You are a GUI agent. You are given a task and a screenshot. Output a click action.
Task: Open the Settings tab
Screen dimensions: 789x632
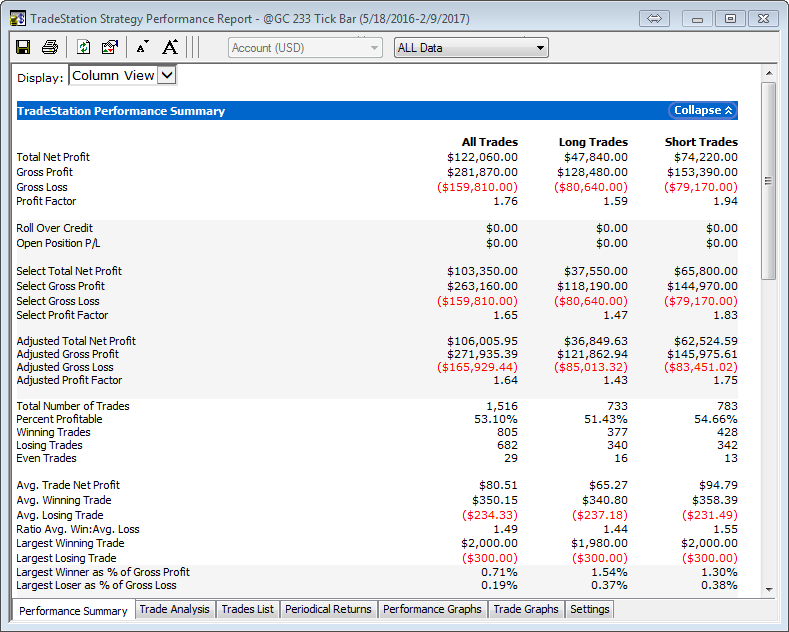pyautogui.click(x=589, y=609)
